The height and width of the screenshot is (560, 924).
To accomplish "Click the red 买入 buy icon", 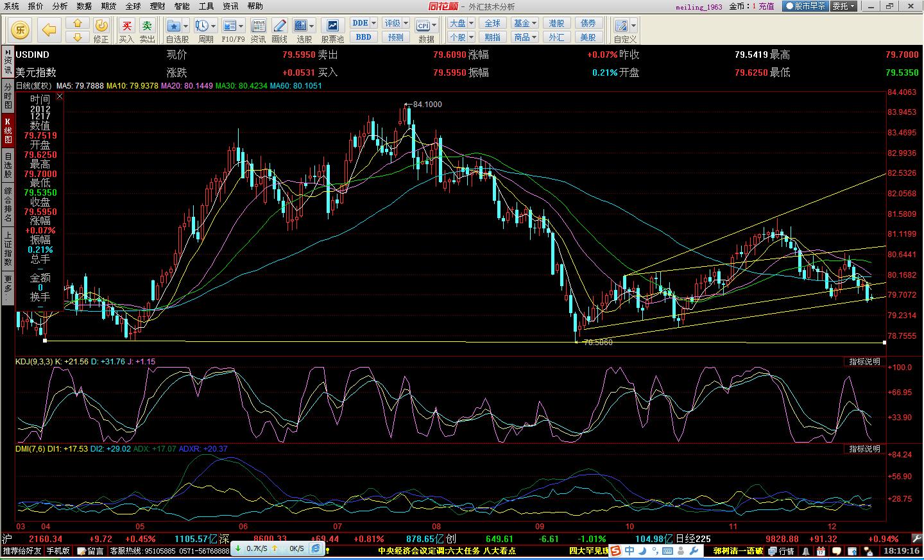I will point(126,26).
